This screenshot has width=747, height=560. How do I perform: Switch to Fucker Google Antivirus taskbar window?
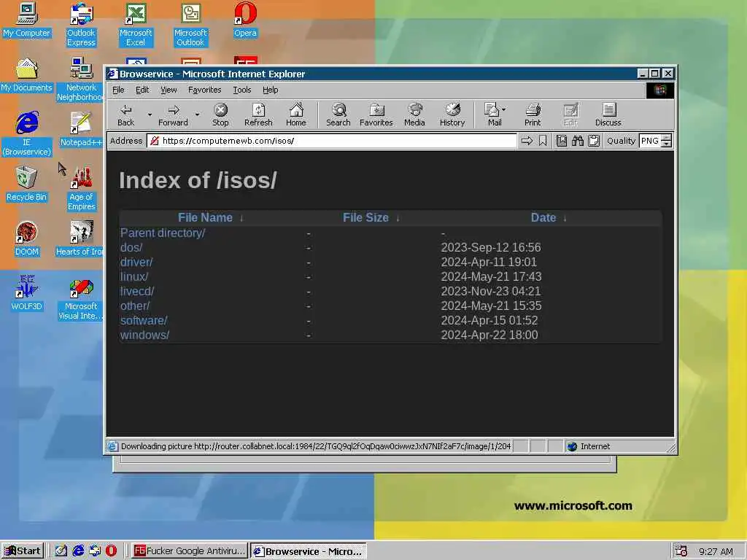click(x=189, y=551)
